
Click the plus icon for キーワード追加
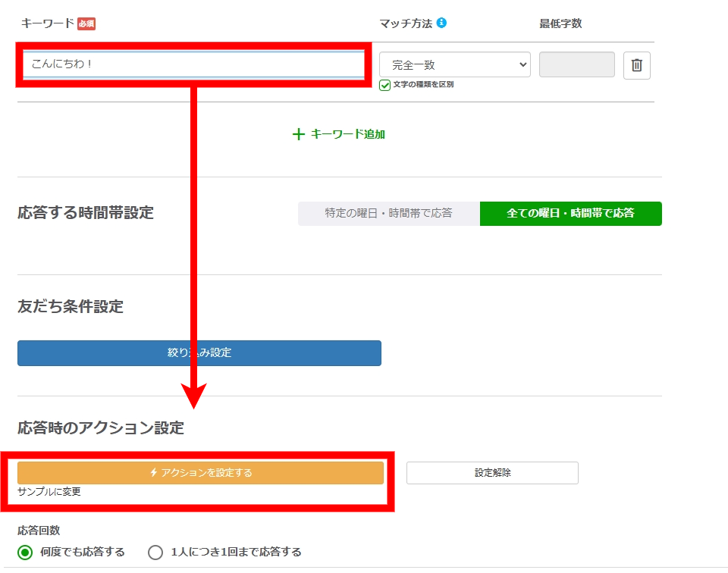(298, 134)
